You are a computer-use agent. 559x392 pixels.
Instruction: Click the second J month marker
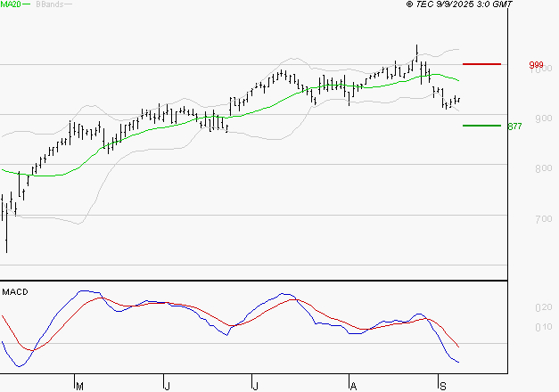[x=255, y=387]
